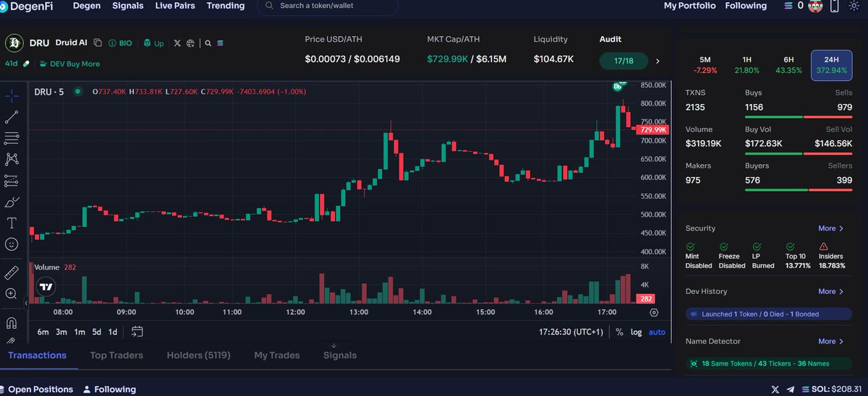Open Name Detector More details
Screen dimensions: 868x396
(831, 341)
